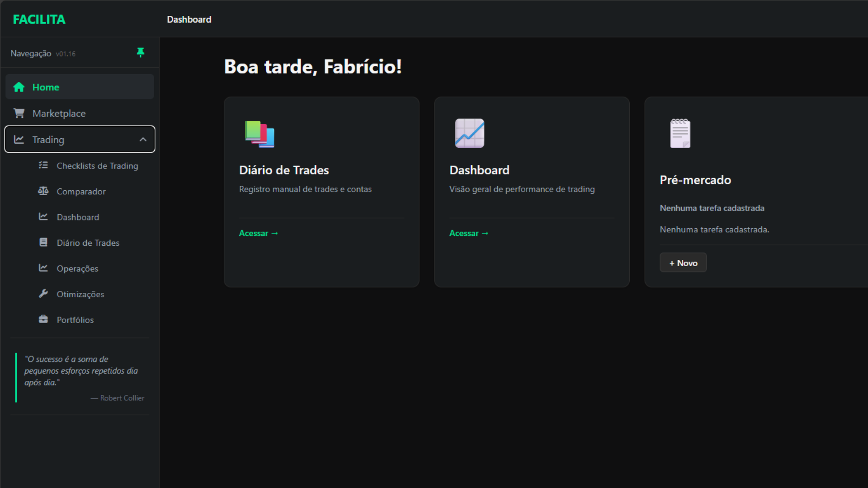868x488 pixels.
Task: Click the Portfólios briefcase icon
Action: [43, 319]
